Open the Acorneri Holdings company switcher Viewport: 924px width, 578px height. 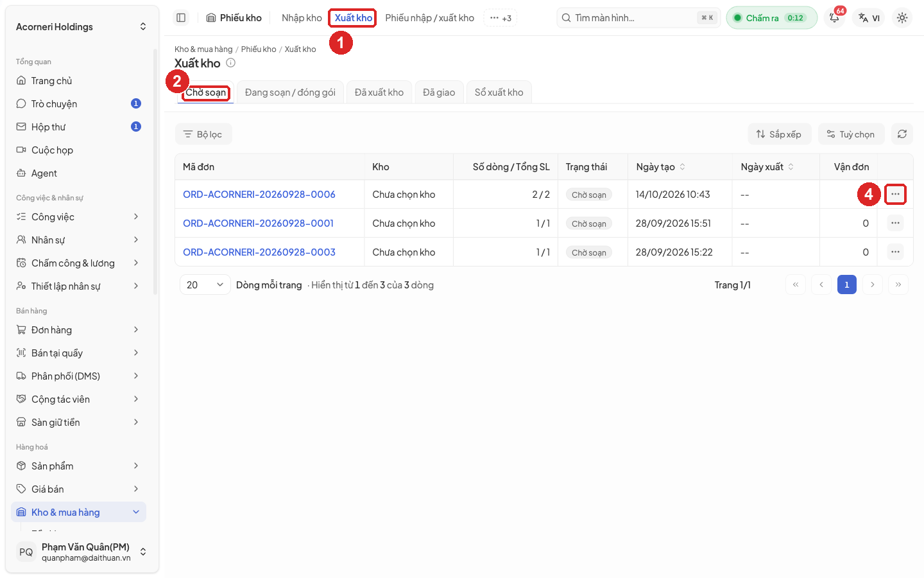pyautogui.click(x=81, y=27)
